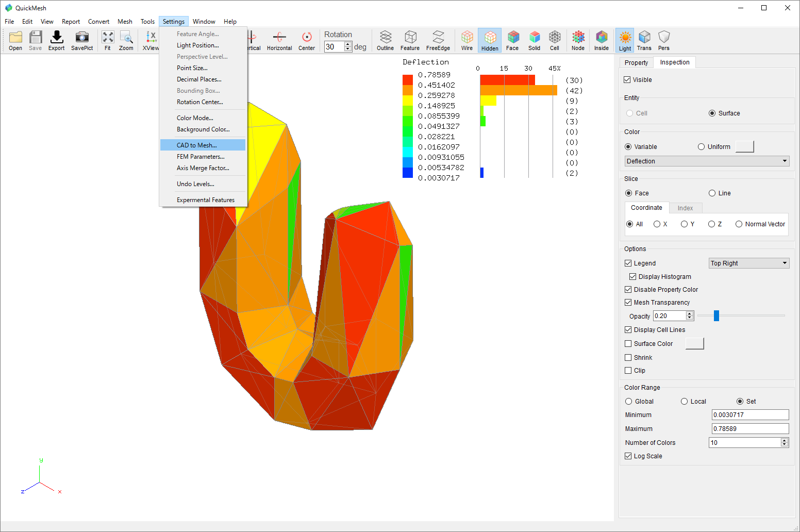This screenshot has height=532, width=800.
Task: Toggle Mesh Transparency checkbox
Action: 628,302
